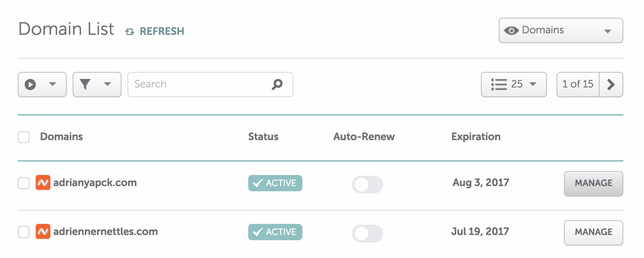This screenshot has width=644, height=258.
Task: Enable auto-renew for adriennernettles.com
Action: click(368, 233)
